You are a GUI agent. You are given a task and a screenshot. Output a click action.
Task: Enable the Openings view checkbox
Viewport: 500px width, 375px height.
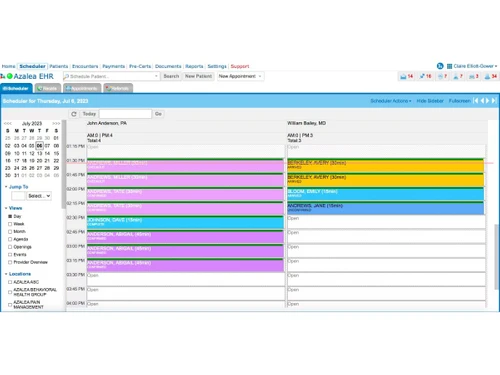pos(10,247)
